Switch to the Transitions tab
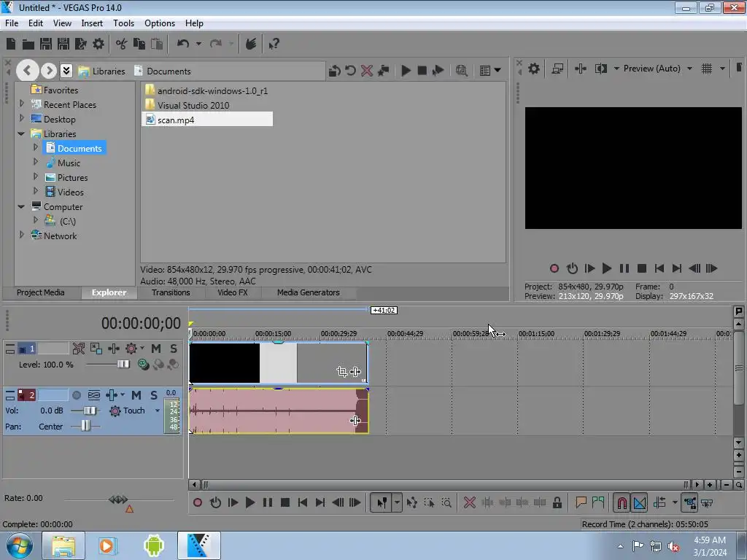 pos(171,292)
